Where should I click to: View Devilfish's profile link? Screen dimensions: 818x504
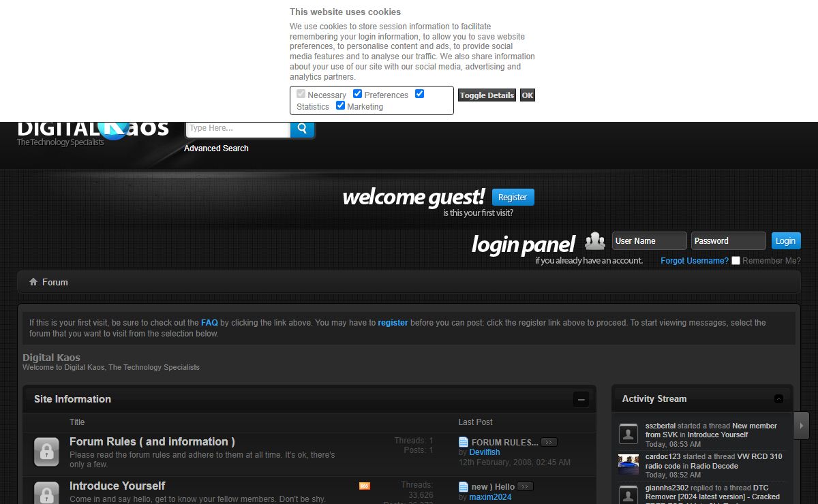click(x=485, y=452)
